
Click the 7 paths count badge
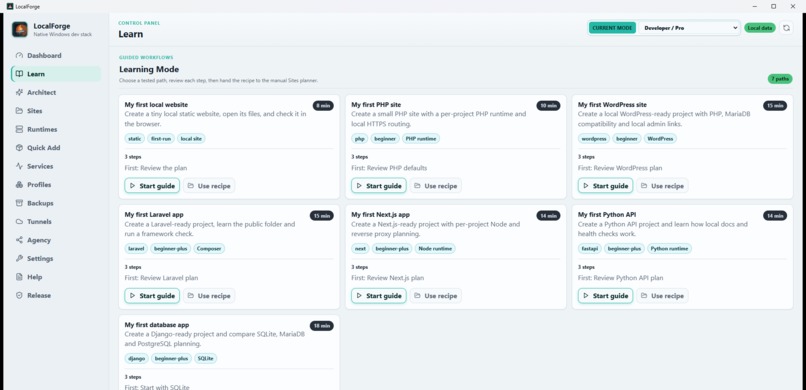coord(780,79)
